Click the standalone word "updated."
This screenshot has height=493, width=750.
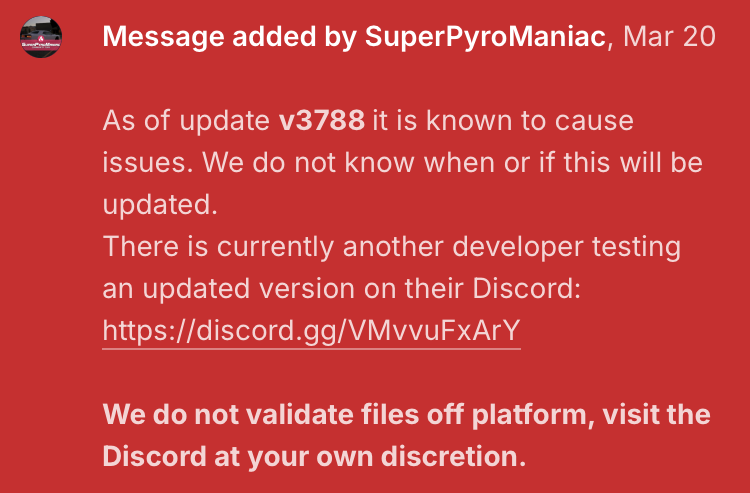tap(160, 205)
